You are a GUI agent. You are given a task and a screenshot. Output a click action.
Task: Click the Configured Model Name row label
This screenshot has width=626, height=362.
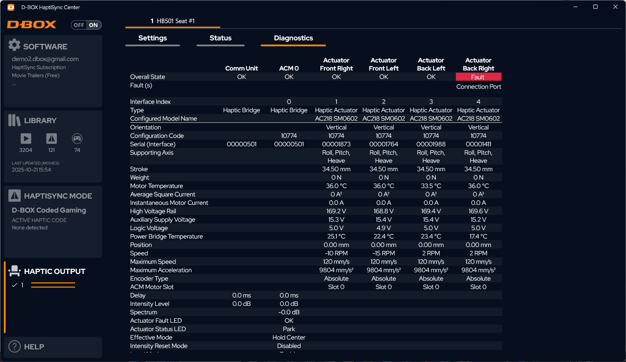pyautogui.click(x=163, y=119)
